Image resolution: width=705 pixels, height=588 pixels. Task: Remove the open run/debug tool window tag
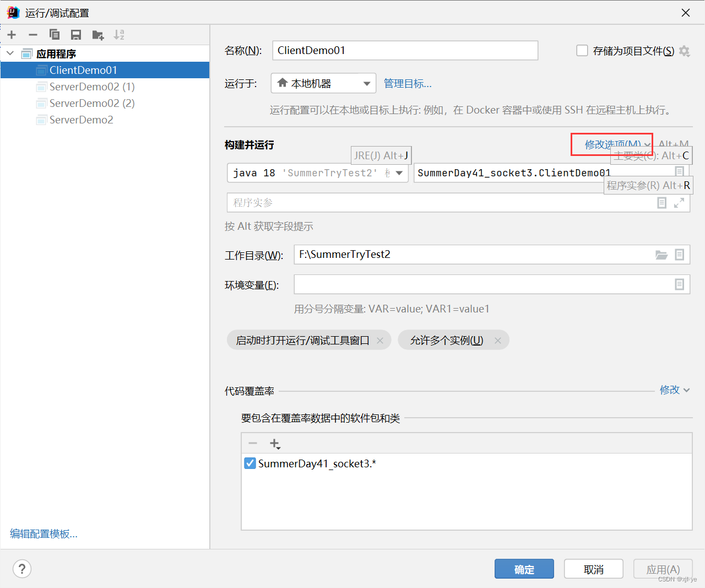pos(380,341)
